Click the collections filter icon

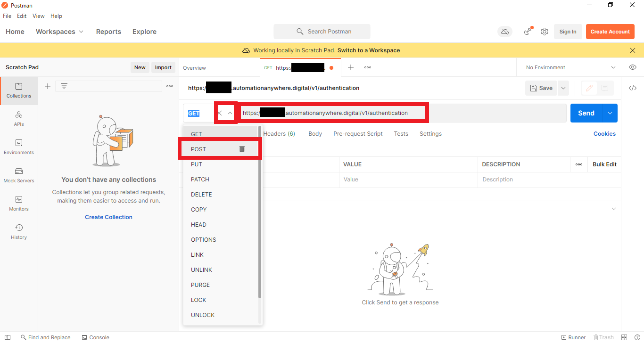[x=64, y=86]
